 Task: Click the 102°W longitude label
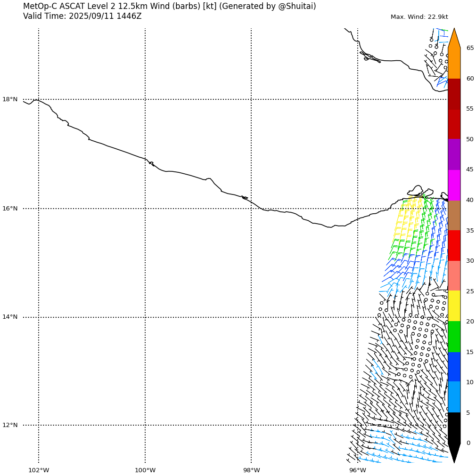pyautogui.click(x=39, y=470)
